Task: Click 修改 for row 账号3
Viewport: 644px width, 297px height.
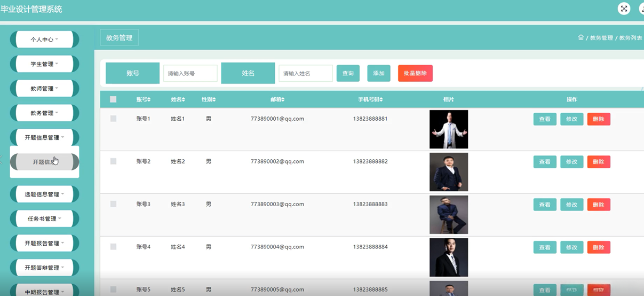Action: (x=571, y=205)
